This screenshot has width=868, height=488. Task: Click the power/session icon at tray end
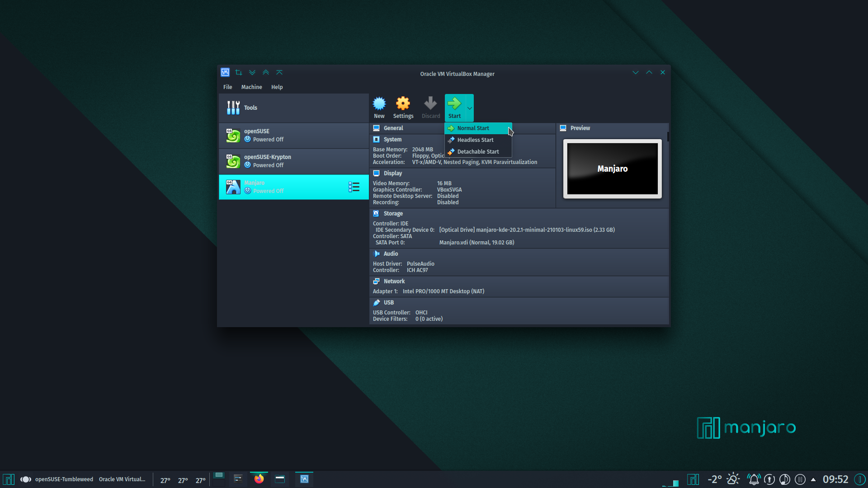860,479
